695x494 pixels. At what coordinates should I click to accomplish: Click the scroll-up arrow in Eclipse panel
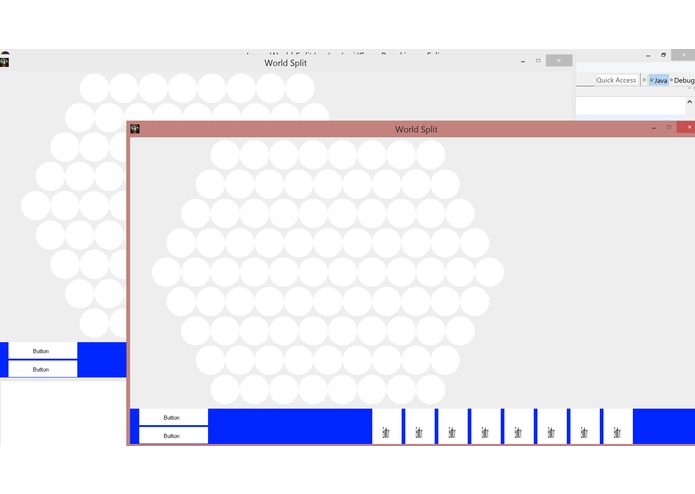(690, 102)
